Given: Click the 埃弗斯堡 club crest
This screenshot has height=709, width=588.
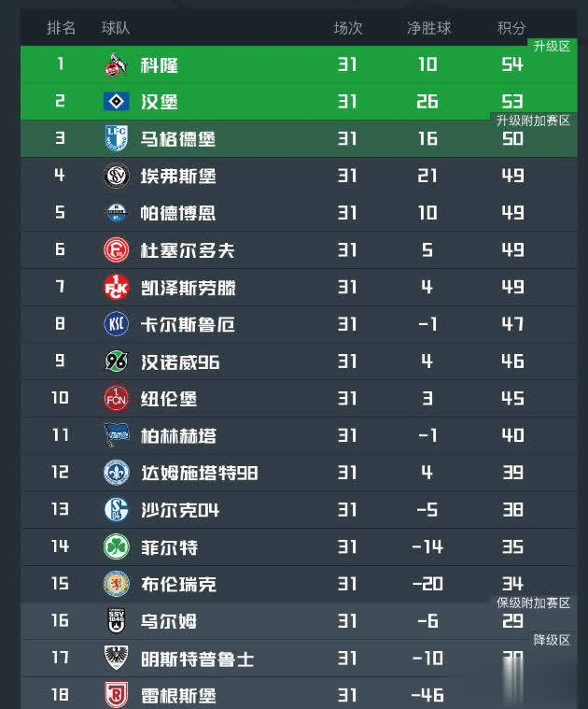Looking at the screenshot, I should (x=116, y=176).
